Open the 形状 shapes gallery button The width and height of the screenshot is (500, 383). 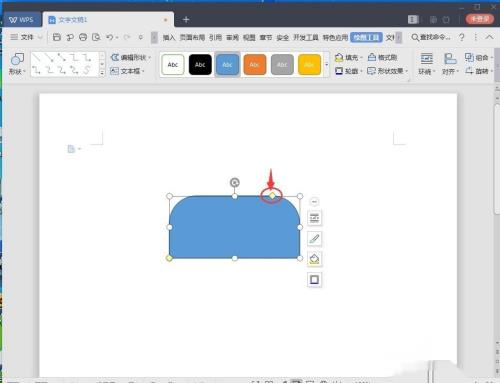(17, 64)
